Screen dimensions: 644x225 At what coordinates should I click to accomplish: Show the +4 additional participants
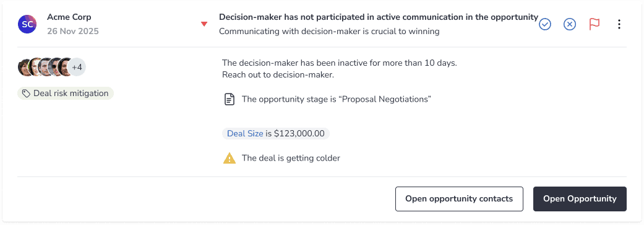(77, 67)
